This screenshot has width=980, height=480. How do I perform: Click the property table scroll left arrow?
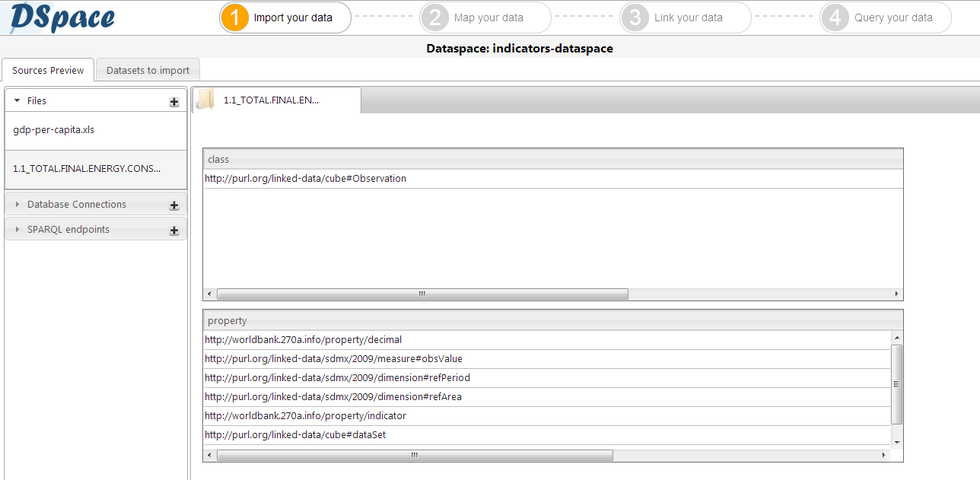click(209, 455)
